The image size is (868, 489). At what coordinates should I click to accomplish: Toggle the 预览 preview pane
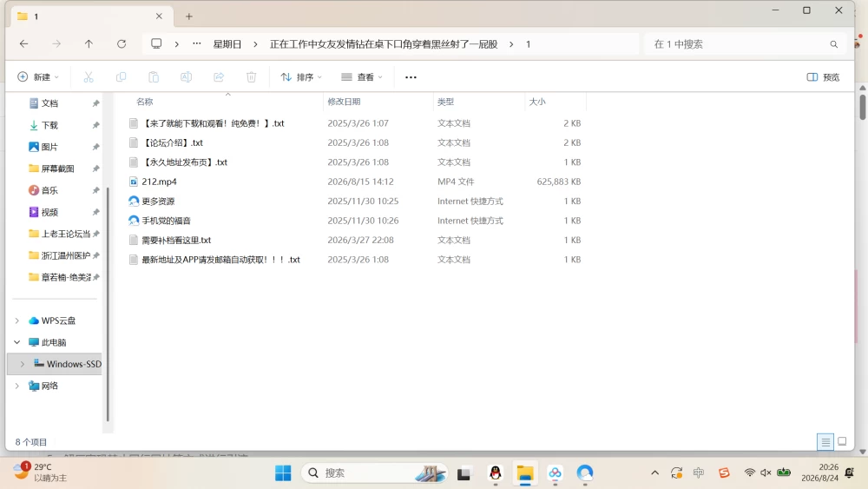coord(823,77)
